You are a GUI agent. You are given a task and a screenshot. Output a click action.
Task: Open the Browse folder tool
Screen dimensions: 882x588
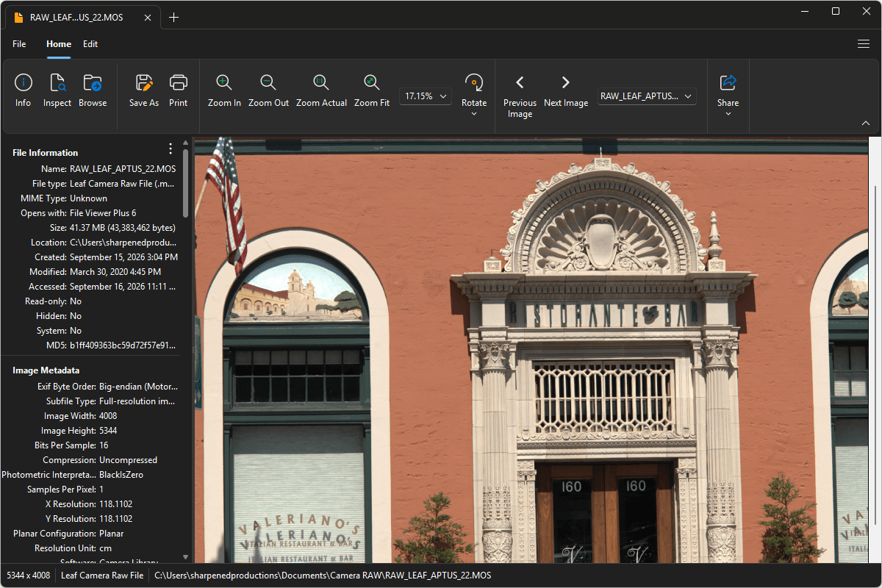pyautogui.click(x=93, y=92)
